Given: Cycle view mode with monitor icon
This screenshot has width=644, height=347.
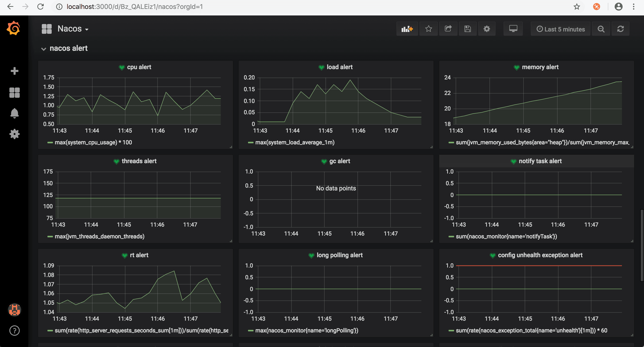Looking at the screenshot, I should 513,29.
